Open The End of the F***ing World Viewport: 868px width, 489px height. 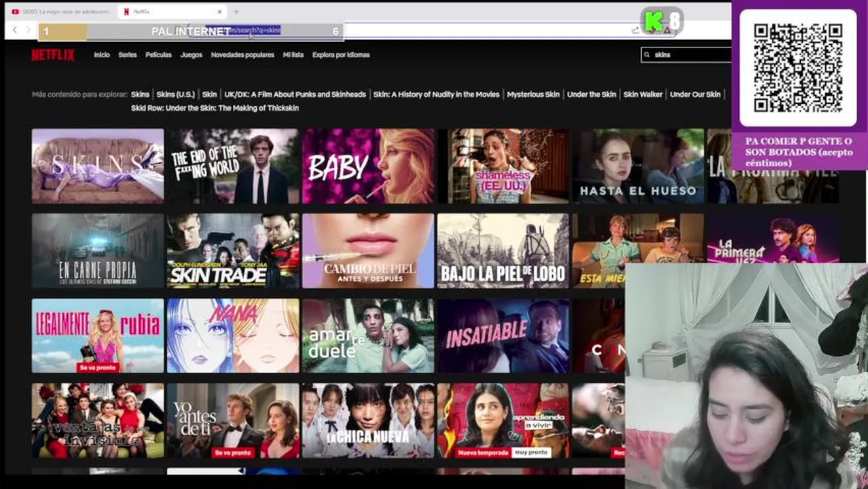click(x=233, y=166)
